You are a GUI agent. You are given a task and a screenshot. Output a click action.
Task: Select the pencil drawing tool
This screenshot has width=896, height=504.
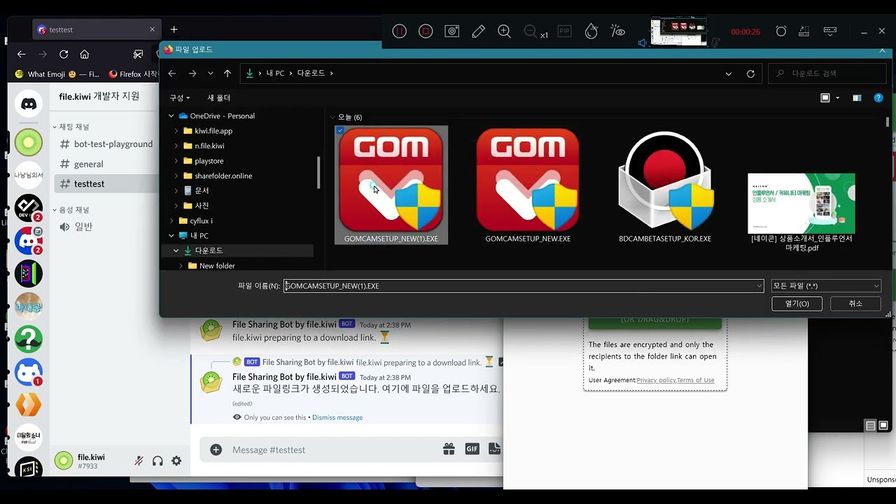pos(478,31)
